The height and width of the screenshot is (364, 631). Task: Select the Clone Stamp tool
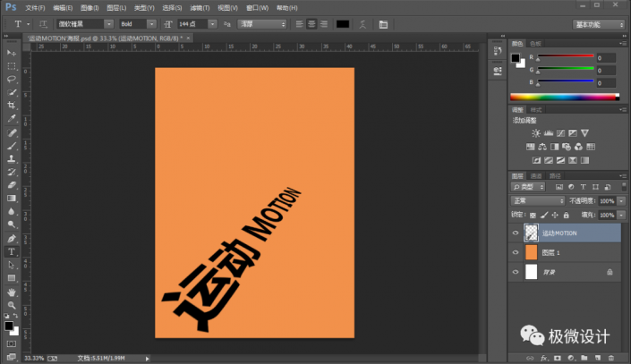coord(12,159)
